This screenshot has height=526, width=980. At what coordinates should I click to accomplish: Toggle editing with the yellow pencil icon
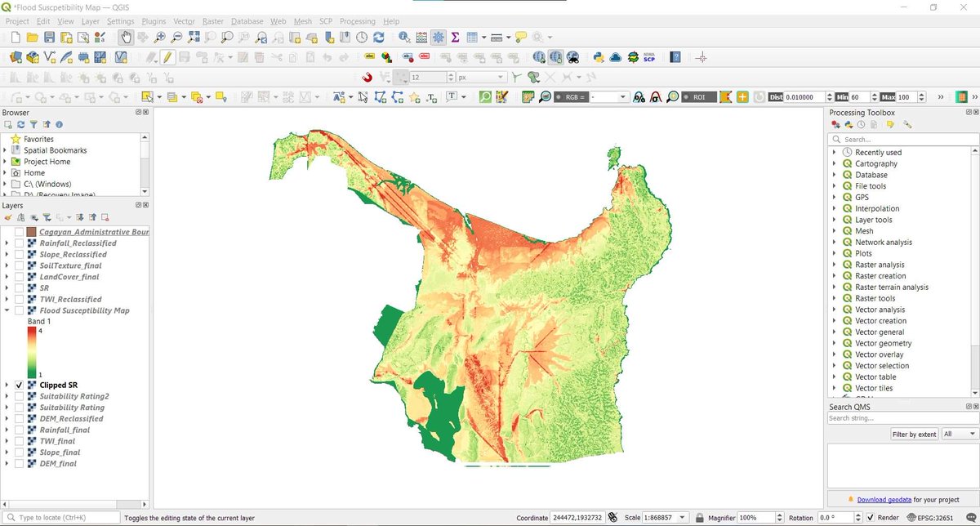coord(167,57)
